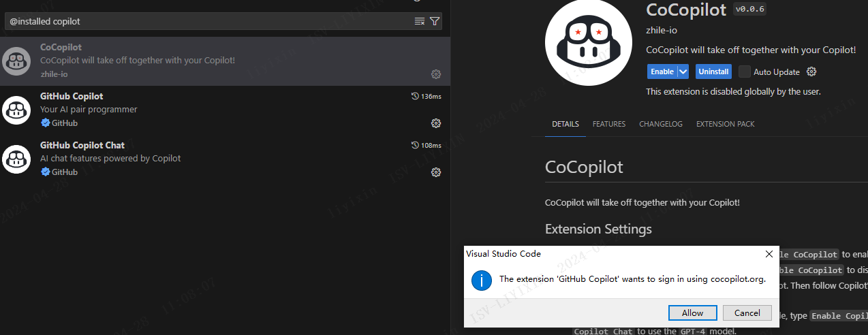
Task: Click the zhile-io publisher link in details
Action: point(661,30)
